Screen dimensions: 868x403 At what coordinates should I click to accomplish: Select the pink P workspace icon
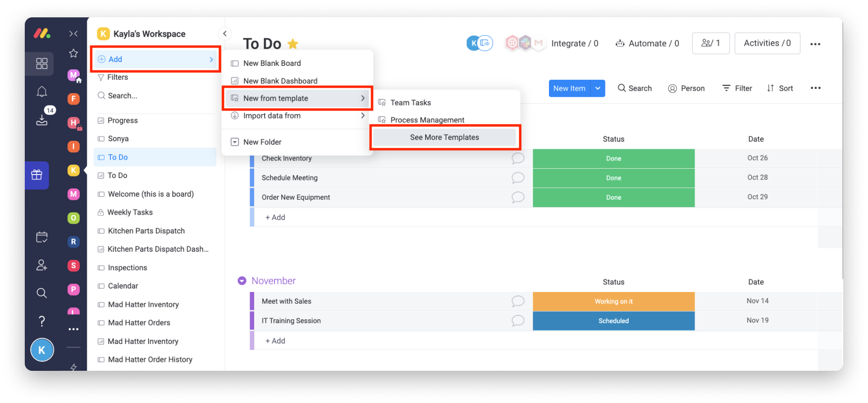73,289
